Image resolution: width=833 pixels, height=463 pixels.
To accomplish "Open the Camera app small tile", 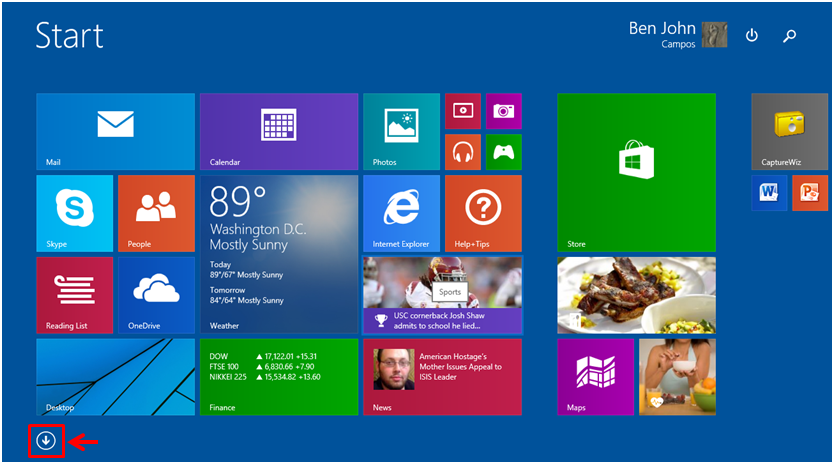I will 504,111.
